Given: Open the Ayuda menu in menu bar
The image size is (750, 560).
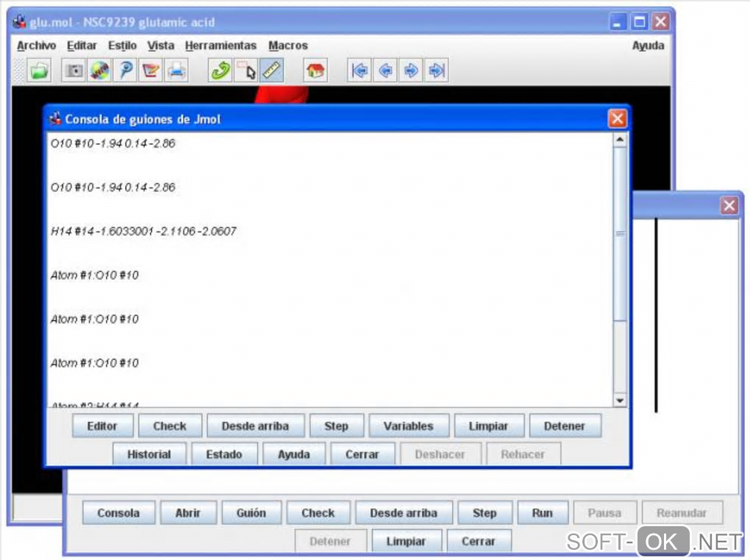Looking at the screenshot, I should click(648, 46).
